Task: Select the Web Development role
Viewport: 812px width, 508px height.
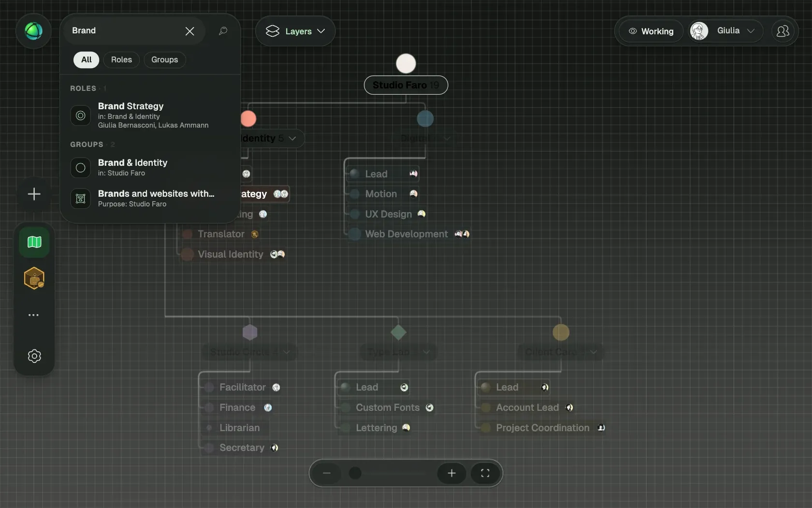Action: [409, 234]
